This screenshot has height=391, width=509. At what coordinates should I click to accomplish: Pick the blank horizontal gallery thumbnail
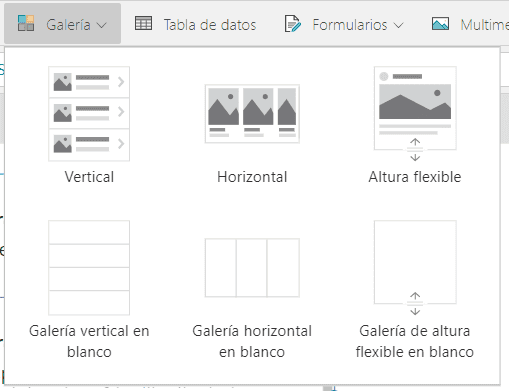click(252, 268)
